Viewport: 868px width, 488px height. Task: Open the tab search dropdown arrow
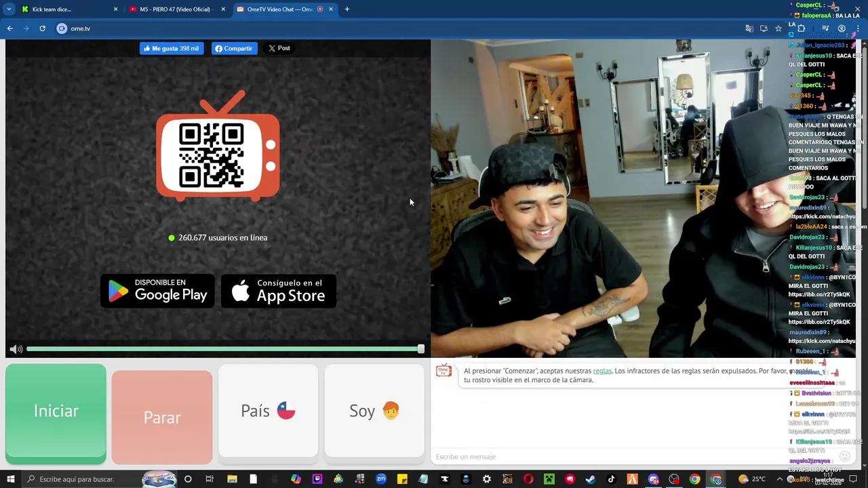tap(9, 9)
